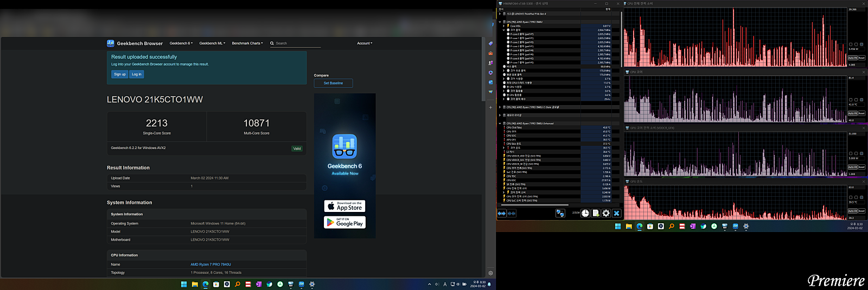Viewport: 868px width, 290px height.
Task: Show hidden icons chevron in left tray
Action: click(x=429, y=284)
